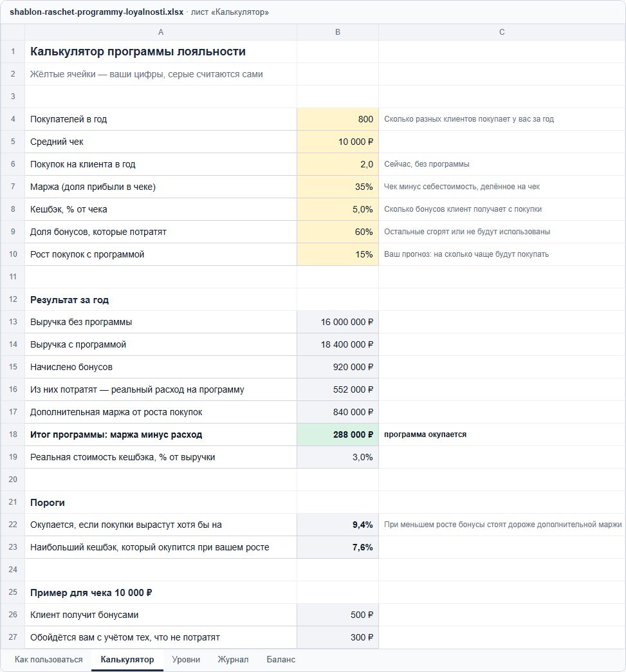Select column C header
This screenshot has width=626, height=672.
click(x=502, y=32)
